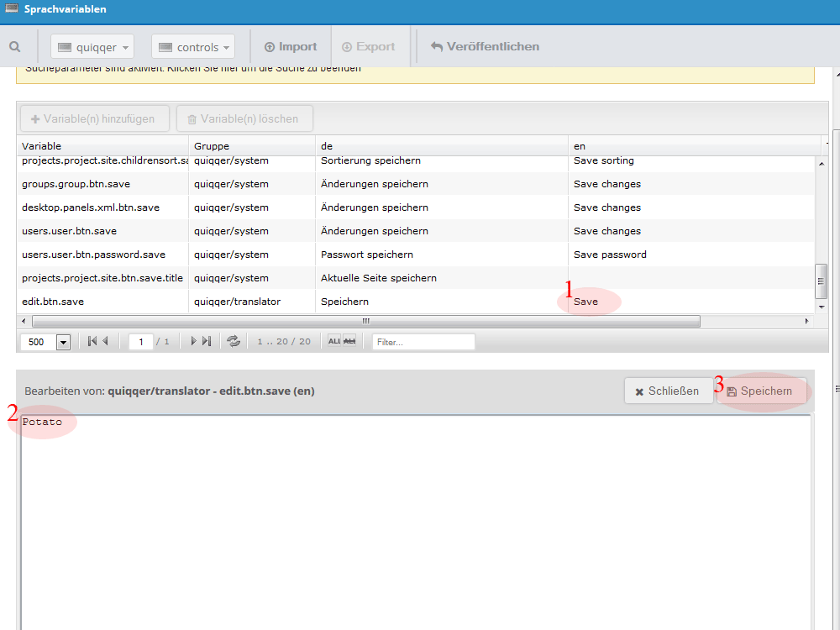Click the Filter... input field
Image resolution: width=840 pixels, height=630 pixels.
click(x=423, y=342)
